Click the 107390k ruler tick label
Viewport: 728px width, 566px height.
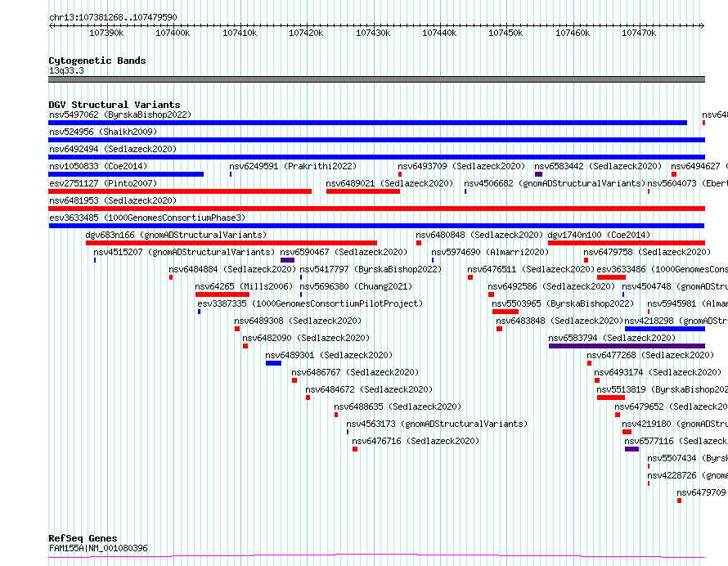[x=106, y=33]
